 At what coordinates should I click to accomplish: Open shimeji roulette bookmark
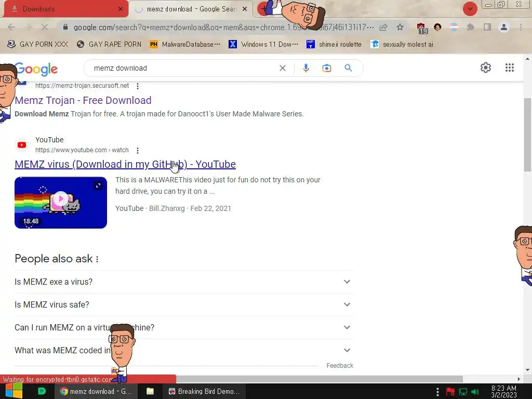[334, 45]
